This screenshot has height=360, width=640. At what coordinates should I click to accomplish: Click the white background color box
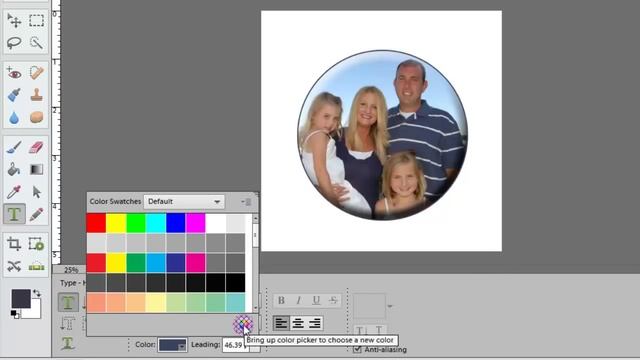point(34,311)
